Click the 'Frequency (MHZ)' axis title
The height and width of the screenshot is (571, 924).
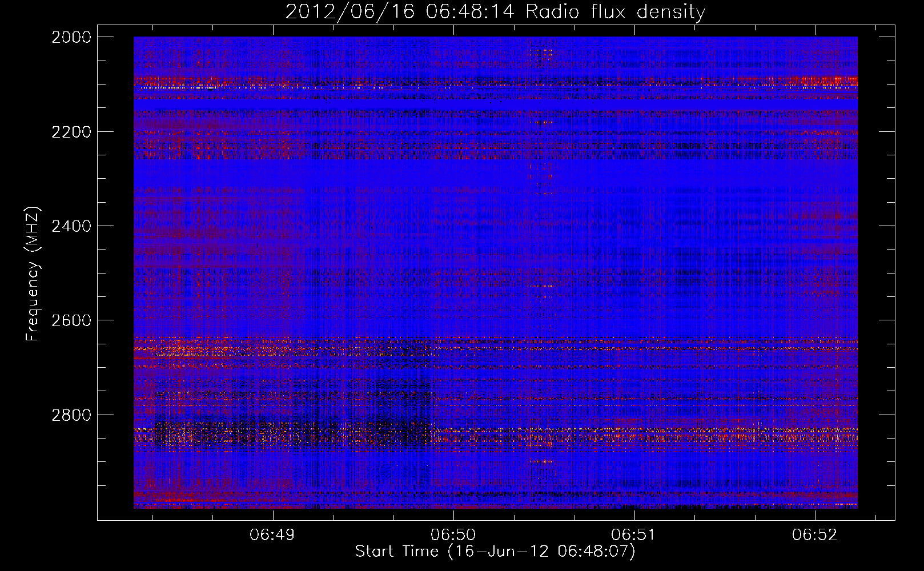click(33, 274)
